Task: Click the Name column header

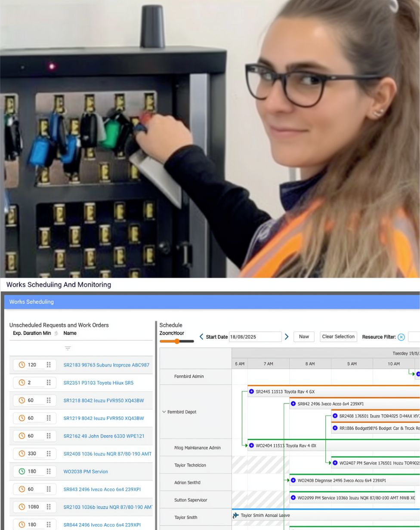Action: [x=70, y=333]
